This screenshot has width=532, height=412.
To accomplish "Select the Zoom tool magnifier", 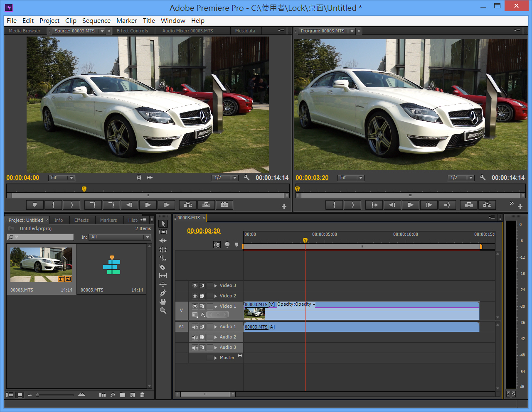I will [x=163, y=311].
